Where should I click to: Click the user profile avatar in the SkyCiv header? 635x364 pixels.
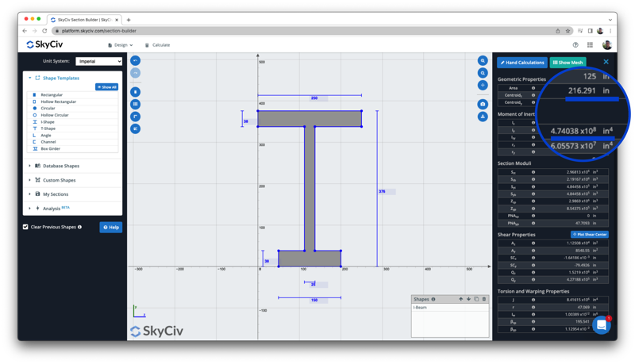[x=606, y=45]
